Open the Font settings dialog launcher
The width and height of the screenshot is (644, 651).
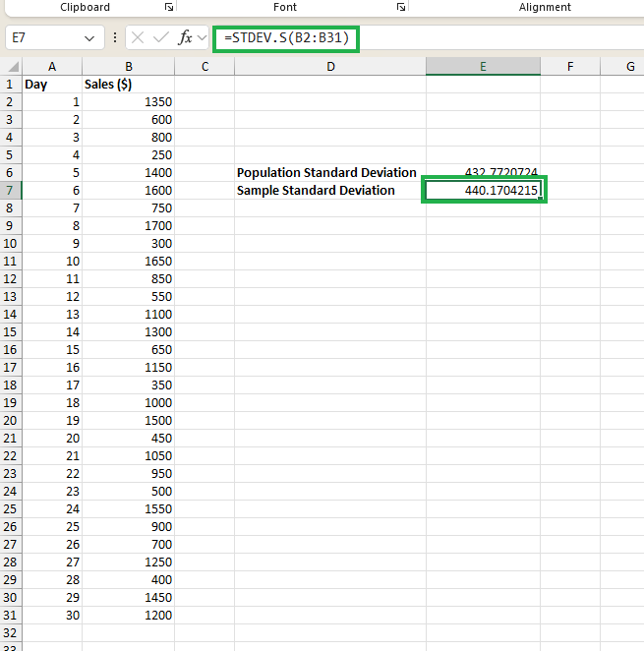401,7
